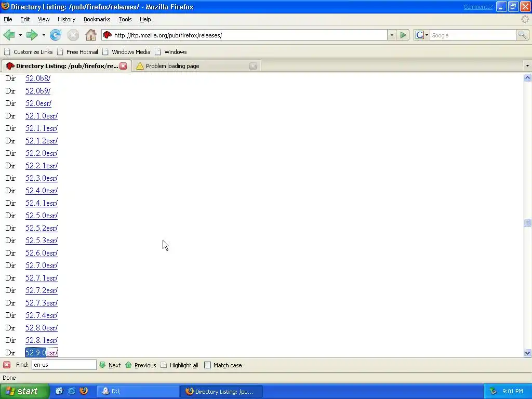Open the 52.4.0esr/ directory link
The width and height of the screenshot is (532, 399).
(x=42, y=191)
